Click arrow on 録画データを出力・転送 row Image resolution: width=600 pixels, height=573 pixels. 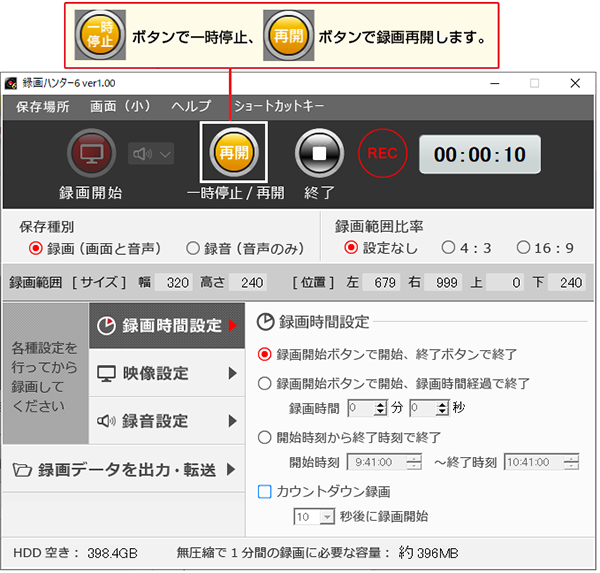231,469
